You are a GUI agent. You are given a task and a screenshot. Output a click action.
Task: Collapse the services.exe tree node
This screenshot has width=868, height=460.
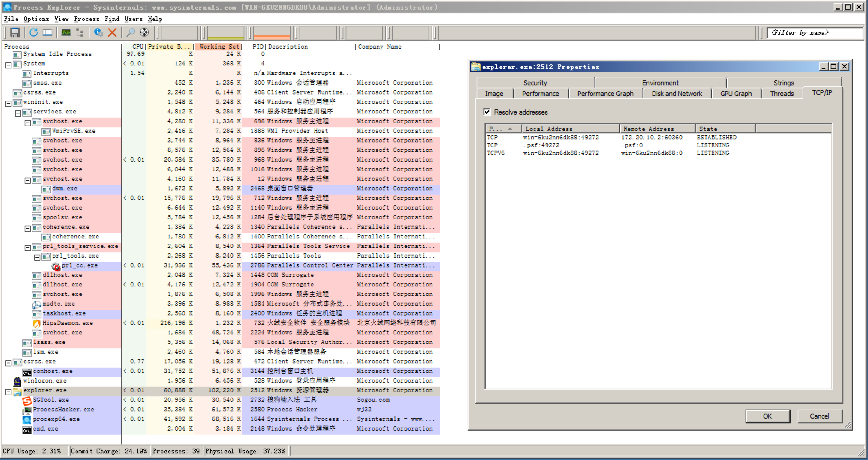pyautogui.click(x=18, y=113)
